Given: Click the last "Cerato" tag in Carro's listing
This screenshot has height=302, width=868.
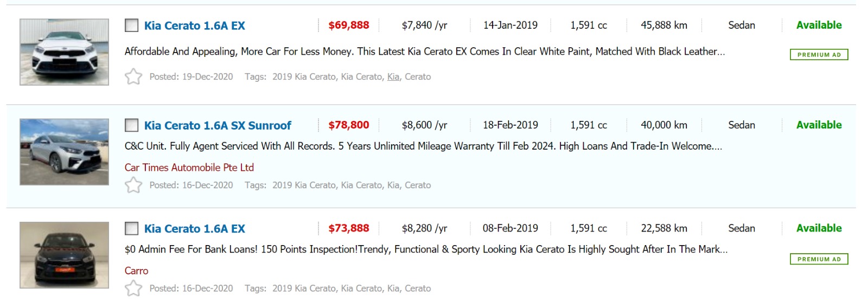Looking at the screenshot, I should tap(418, 288).
